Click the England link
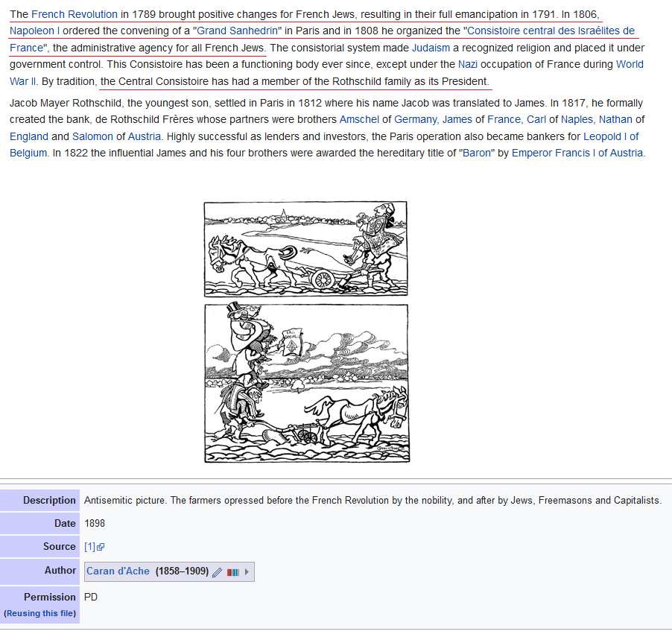The image size is (672, 640). point(29,136)
